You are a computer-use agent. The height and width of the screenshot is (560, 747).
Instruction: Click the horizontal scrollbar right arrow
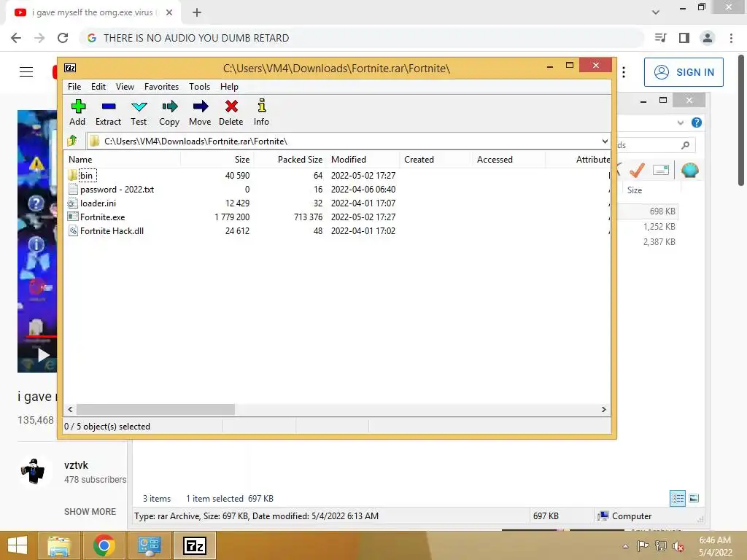point(603,410)
